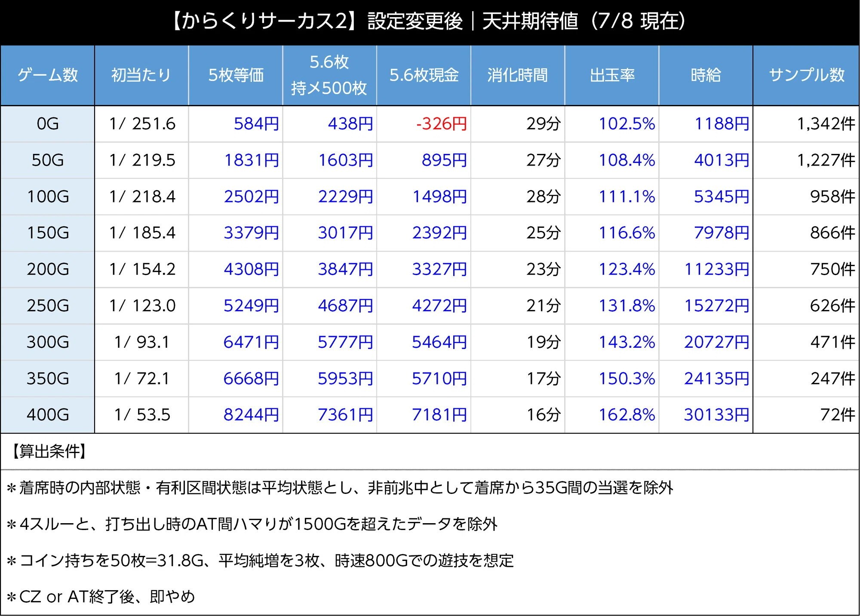
Task: Click the note about 4スルー data exclusion
Action: click(x=252, y=524)
